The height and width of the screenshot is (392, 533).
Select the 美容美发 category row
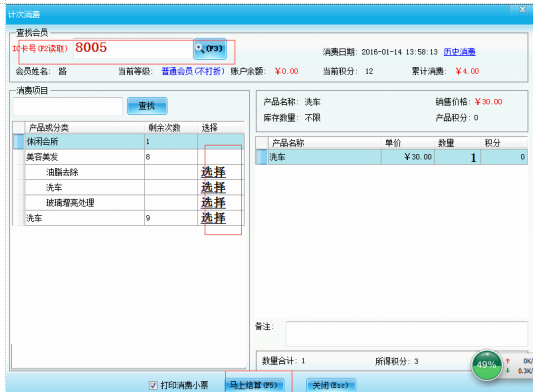pyautogui.click(x=128, y=157)
